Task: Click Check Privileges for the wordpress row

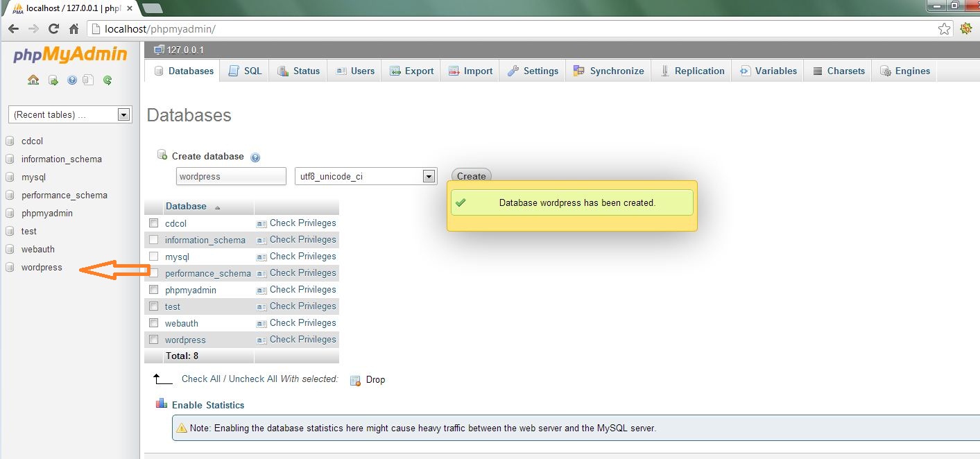Action: point(302,339)
